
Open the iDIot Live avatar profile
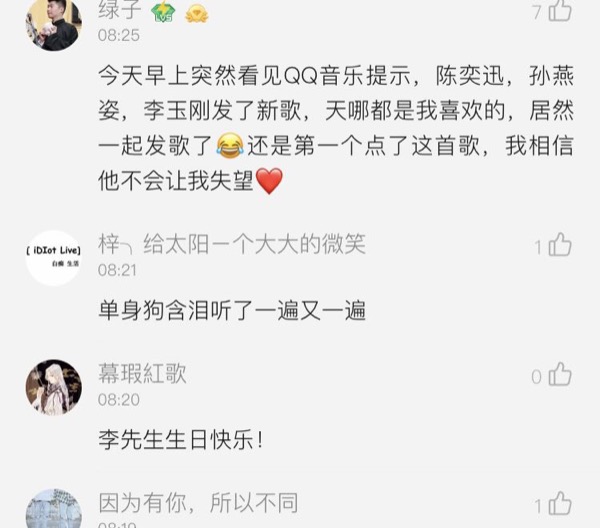[x=54, y=258]
